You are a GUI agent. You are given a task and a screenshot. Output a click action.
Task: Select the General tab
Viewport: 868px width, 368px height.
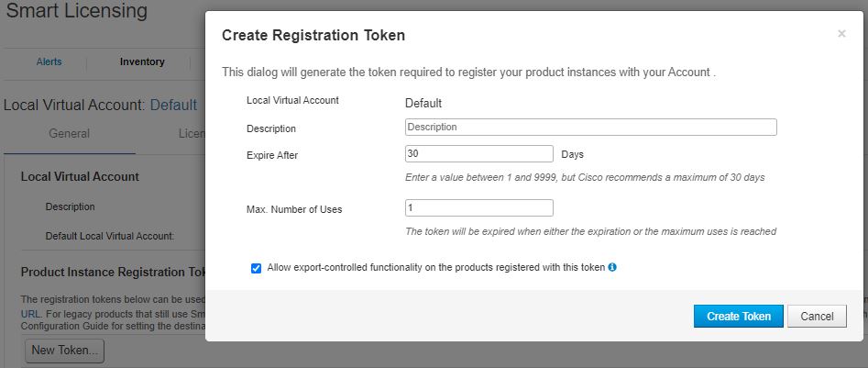[x=69, y=134]
